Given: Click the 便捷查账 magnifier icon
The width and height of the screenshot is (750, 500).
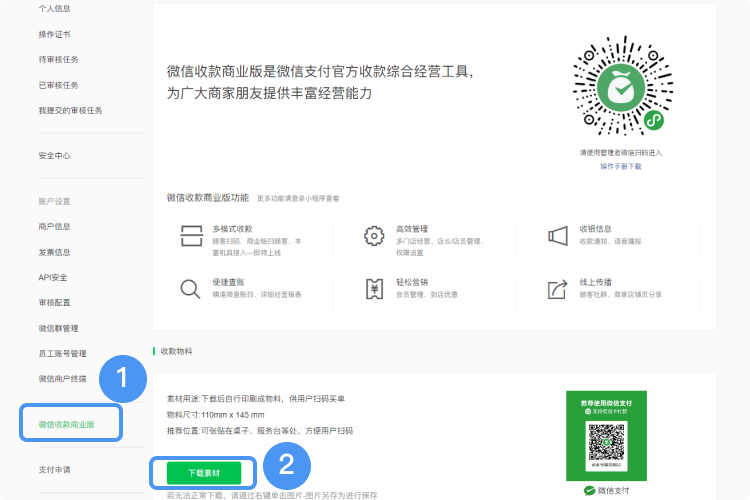Looking at the screenshot, I should click(190, 289).
